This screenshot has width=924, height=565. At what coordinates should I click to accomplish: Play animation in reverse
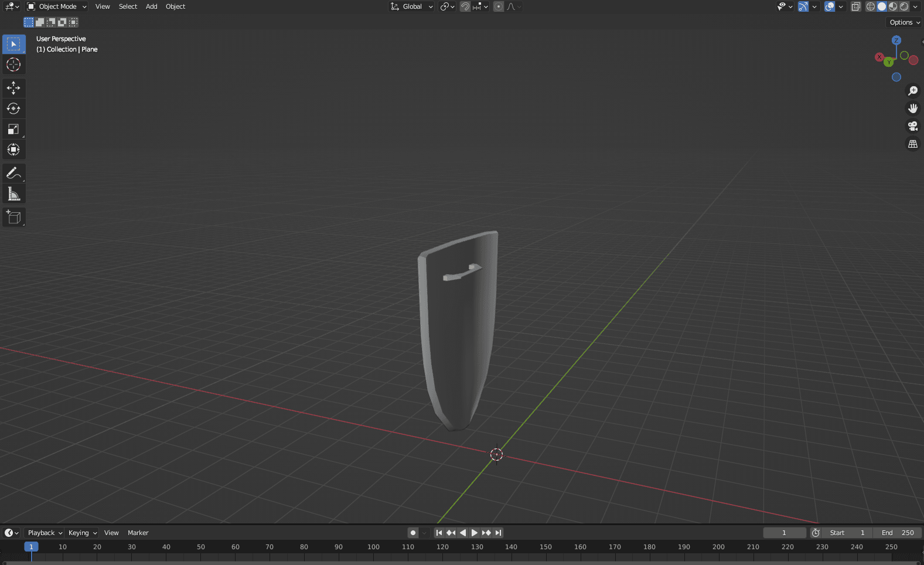pos(463,533)
